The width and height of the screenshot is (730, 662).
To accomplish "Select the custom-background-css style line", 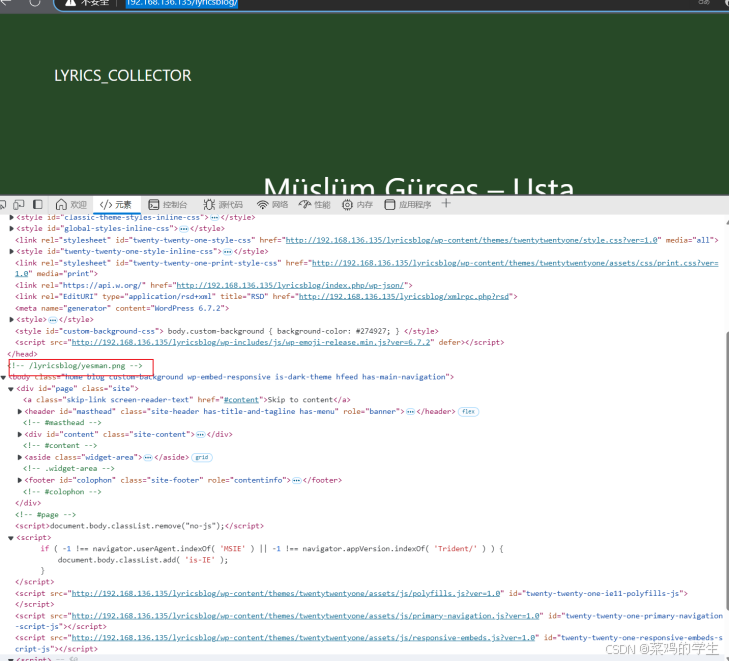I will click(227, 331).
